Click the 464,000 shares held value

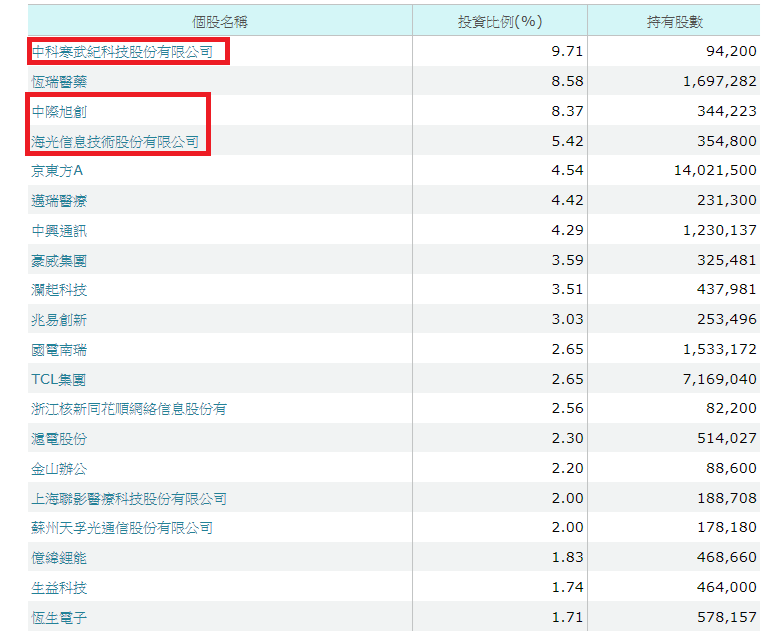pos(727,587)
